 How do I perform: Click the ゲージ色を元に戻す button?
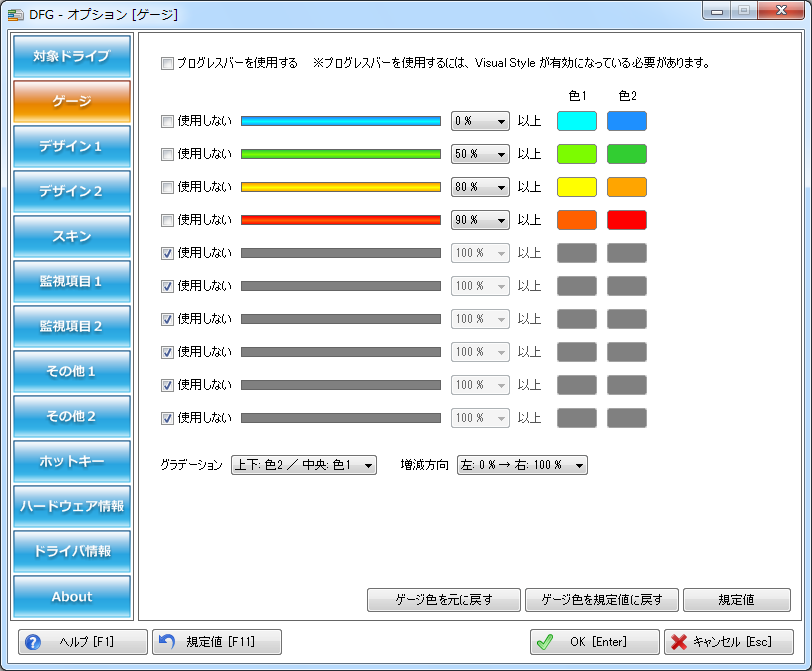[444, 600]
